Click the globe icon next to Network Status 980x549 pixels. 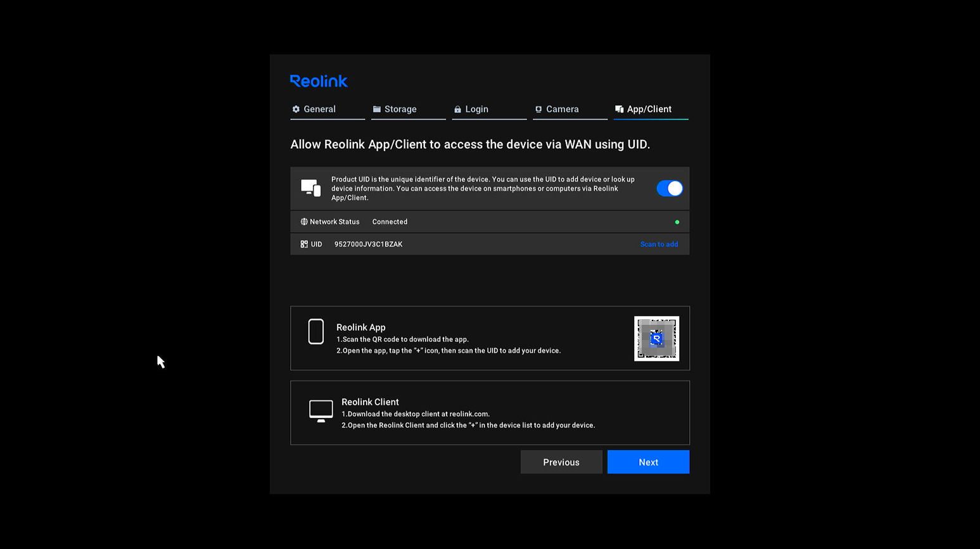(304, 222)
